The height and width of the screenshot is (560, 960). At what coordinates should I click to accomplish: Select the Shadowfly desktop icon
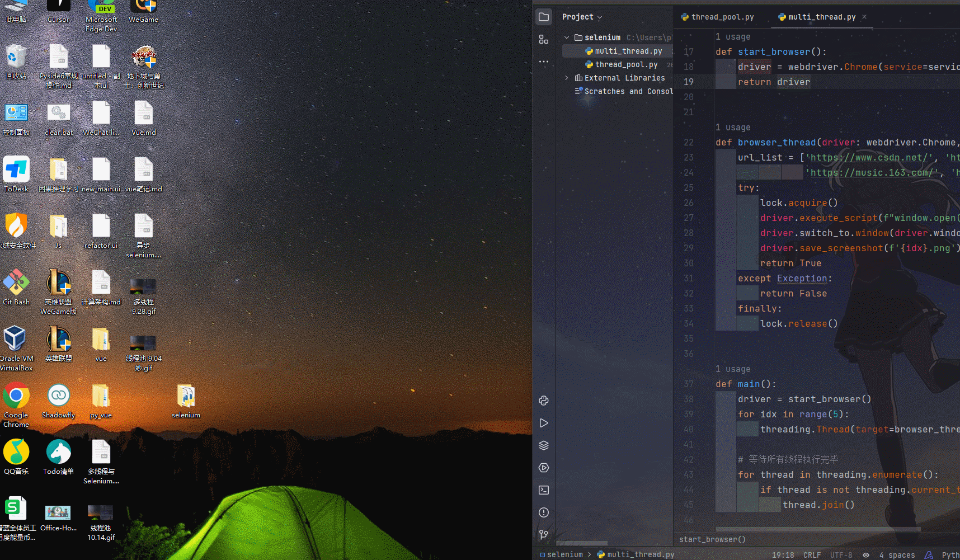[x=59, y=401]
